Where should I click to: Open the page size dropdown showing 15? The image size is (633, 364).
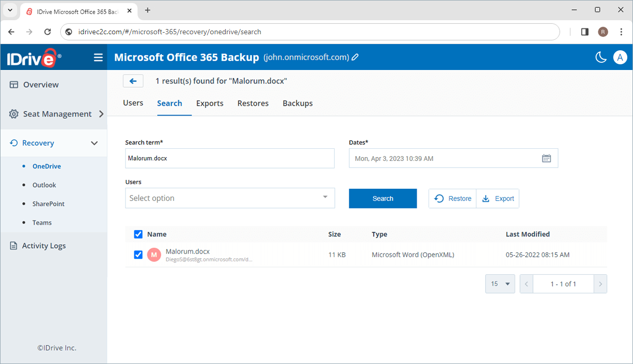click(x=500, y=284)
